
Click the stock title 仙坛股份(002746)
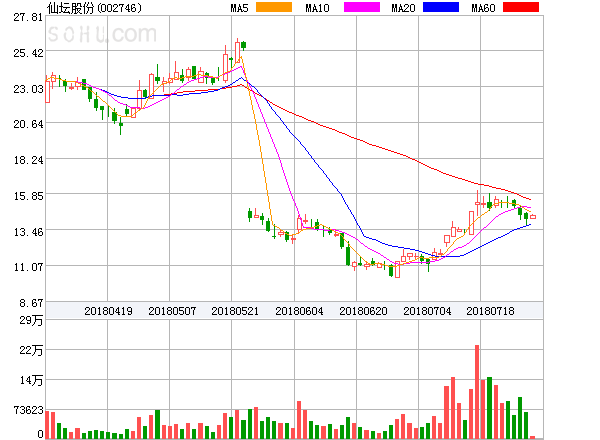point(94,8)
